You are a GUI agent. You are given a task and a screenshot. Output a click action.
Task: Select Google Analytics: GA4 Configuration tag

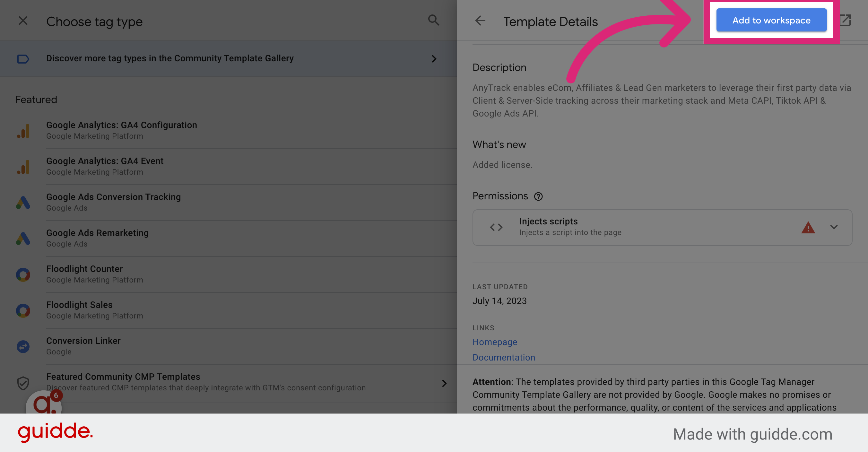pos(229,130)
